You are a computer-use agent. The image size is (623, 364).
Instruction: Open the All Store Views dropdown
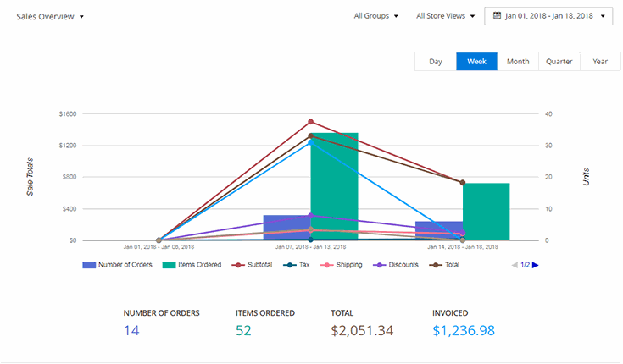[445, 16]
